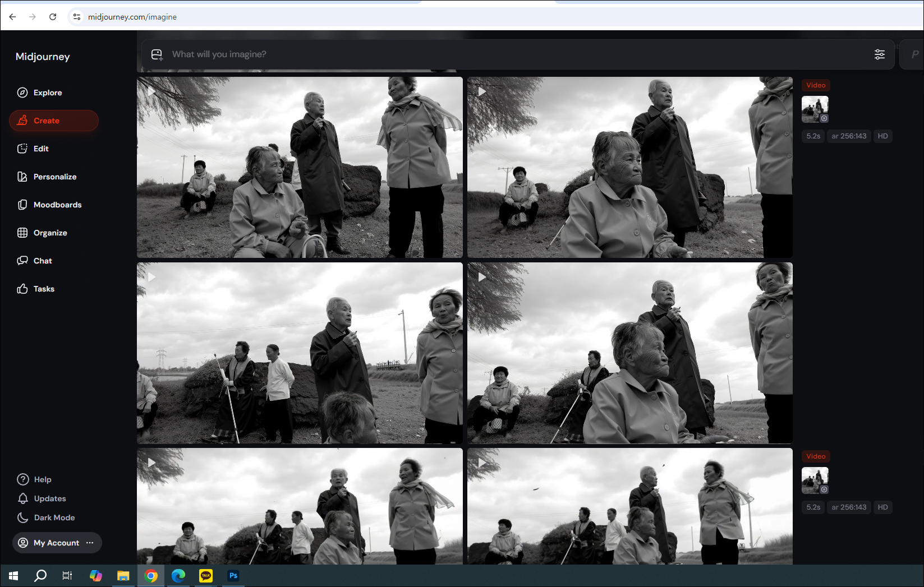The width and height of the screenshot is (924, 587).
Task: Open Microsoft Edge from the taskbar
Action: click(x=178, y=576)
